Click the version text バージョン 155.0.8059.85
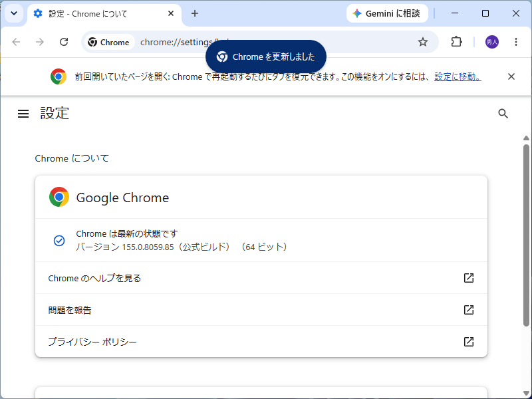 pyautogui.click(x=125, y=247)
